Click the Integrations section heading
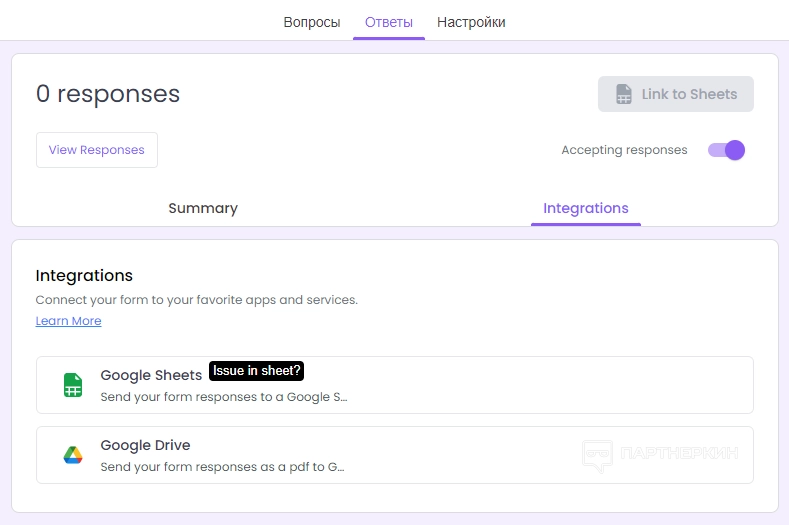 coord(84,275)
